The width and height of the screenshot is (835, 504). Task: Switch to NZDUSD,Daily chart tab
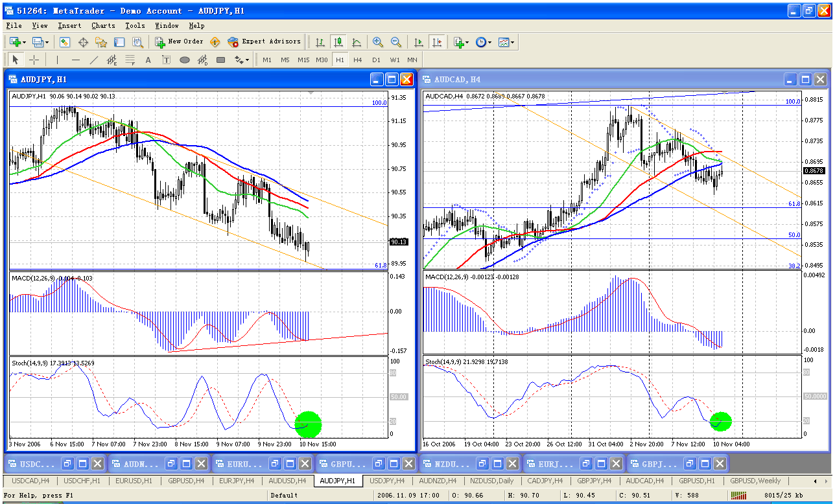click(x=491, y=481)
